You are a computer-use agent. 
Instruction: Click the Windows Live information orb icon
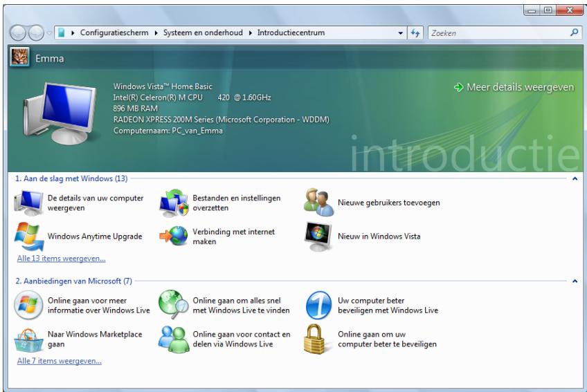tap(28, 305)
